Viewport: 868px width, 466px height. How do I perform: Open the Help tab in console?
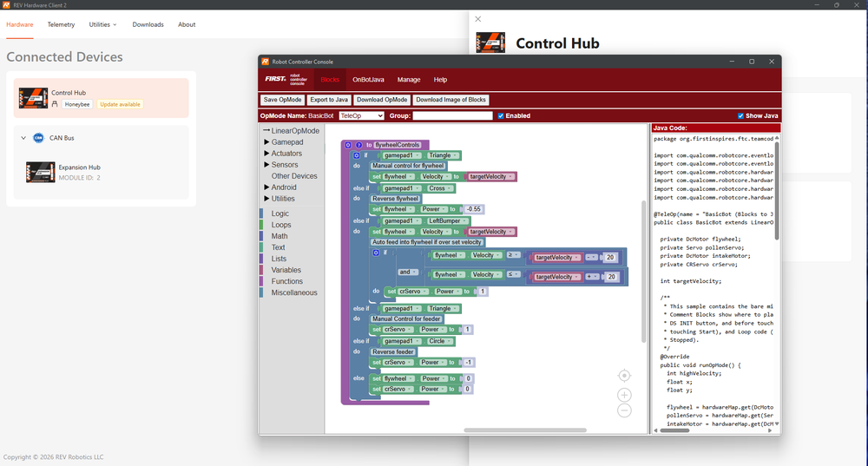point(440,80)
